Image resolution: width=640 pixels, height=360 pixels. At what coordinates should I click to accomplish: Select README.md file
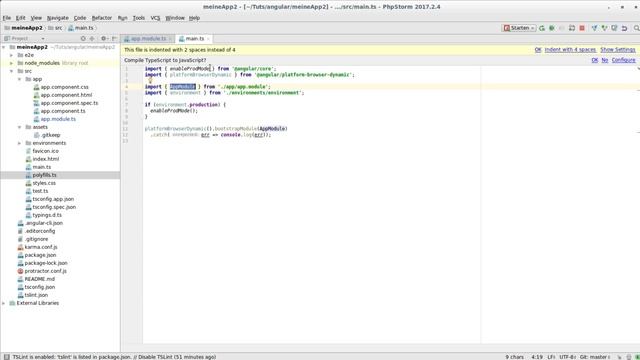tap(40, 279)
